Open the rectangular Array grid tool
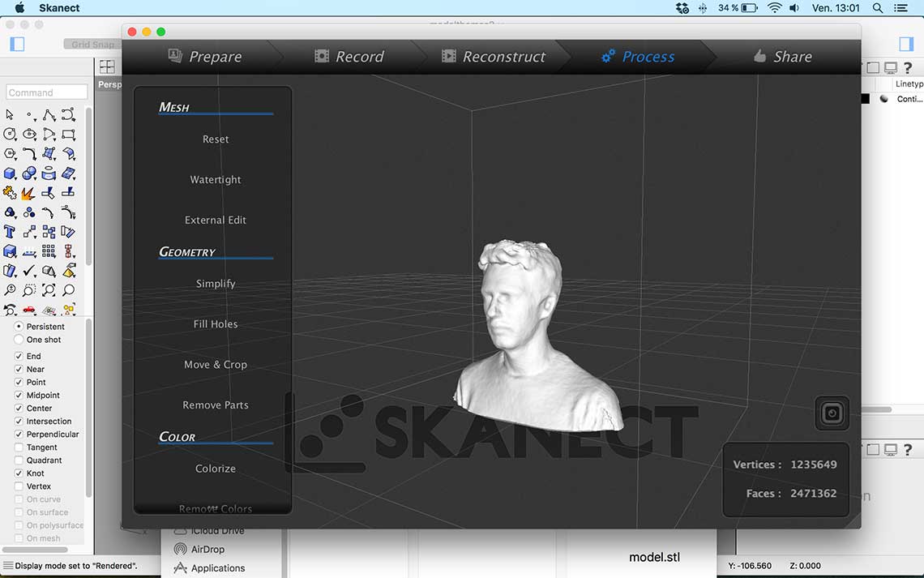 [x=49, y=251]
